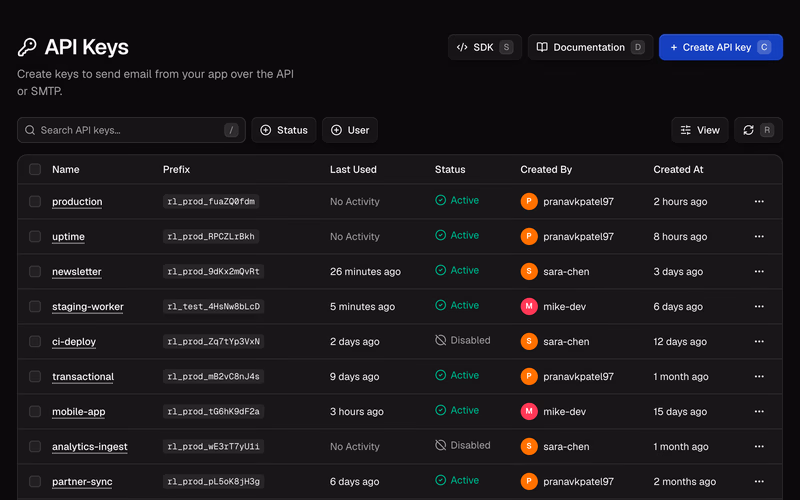This screenshot has width=800, height=500.
Task: Open the production key link
Action: pos(77,202)
